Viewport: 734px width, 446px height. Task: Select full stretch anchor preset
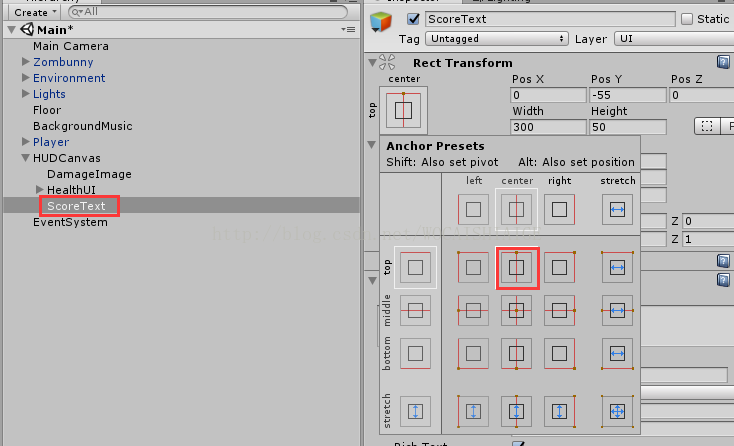pyautogui.click(x=617, y=411)
